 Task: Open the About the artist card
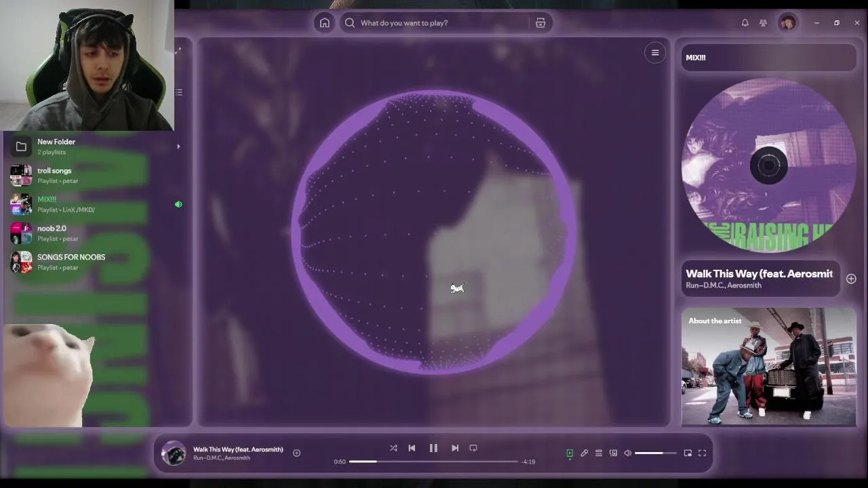tap(769, 367)
